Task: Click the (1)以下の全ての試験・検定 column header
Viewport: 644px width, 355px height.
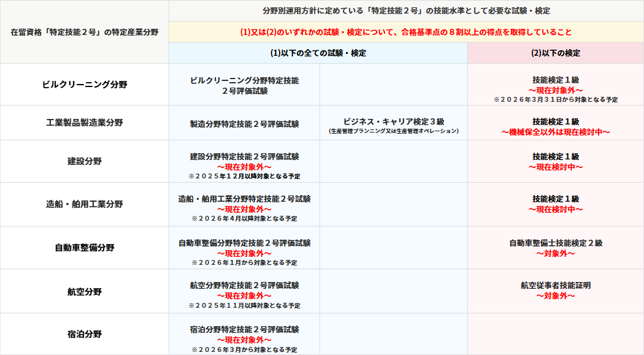Action: point(318,53)
